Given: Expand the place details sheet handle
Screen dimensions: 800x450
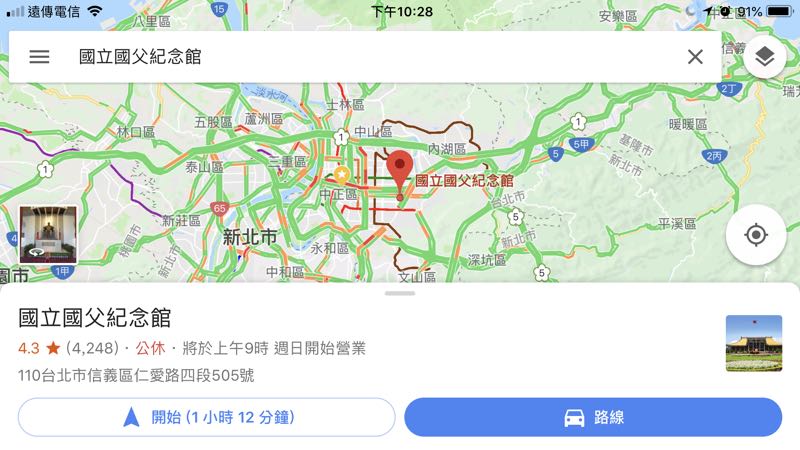Looking at the screenshot, I should point(400,293).
